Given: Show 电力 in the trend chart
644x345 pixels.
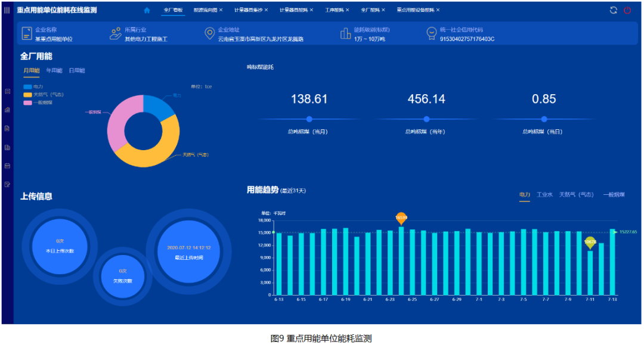Looking at the screenshot, I should pyautogui.click(x=525, y=195).
